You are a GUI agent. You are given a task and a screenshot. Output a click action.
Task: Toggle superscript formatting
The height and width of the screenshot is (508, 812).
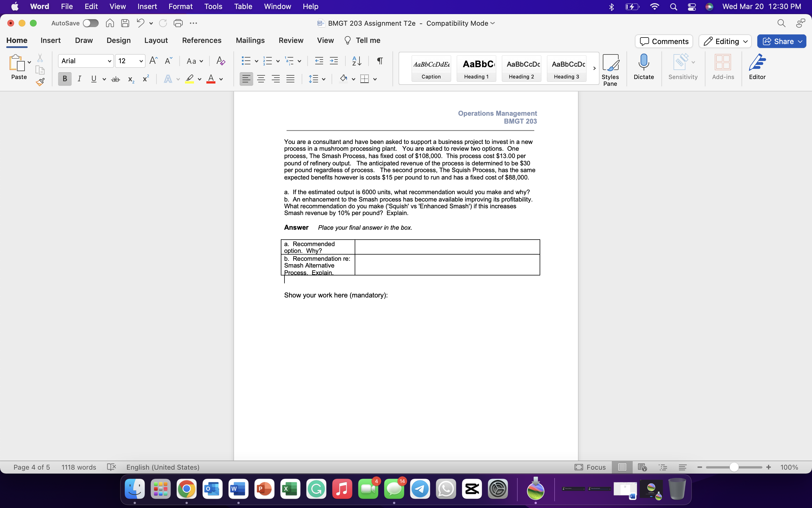point(145,79)
